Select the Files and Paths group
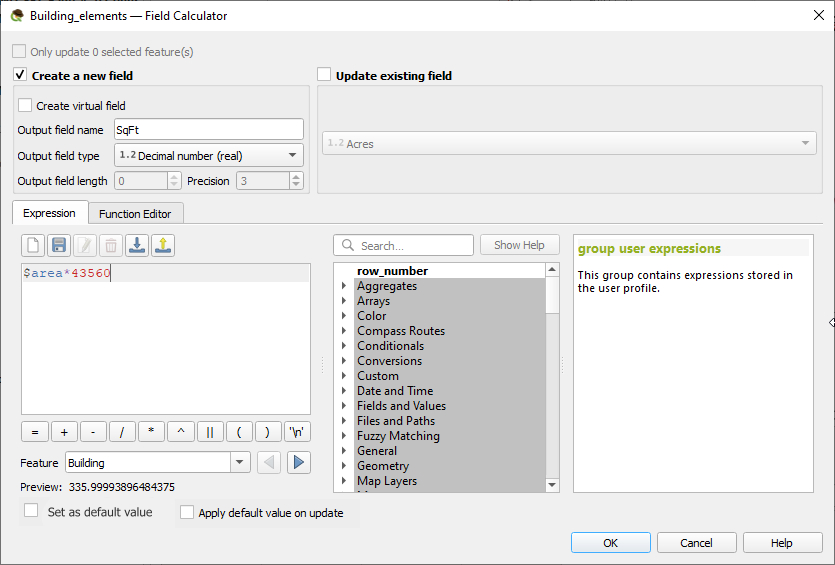Viewport: 835px width, 565px height. 396,420
